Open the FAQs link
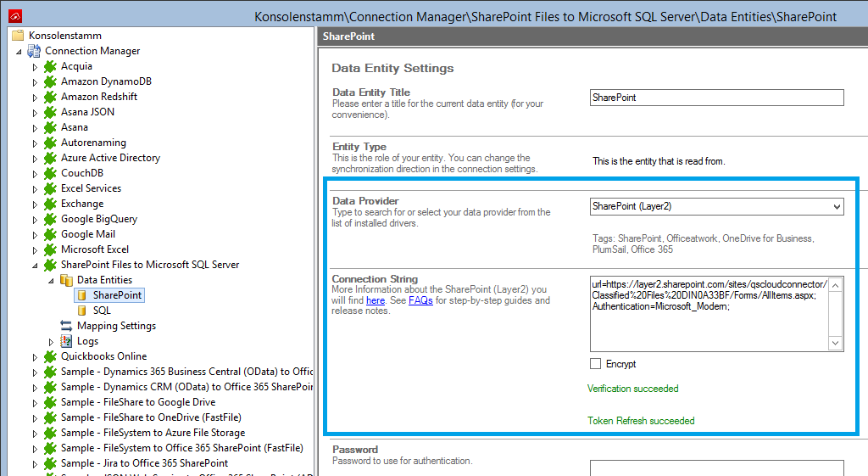Viewport: 868px width, 476px height. 420,300
